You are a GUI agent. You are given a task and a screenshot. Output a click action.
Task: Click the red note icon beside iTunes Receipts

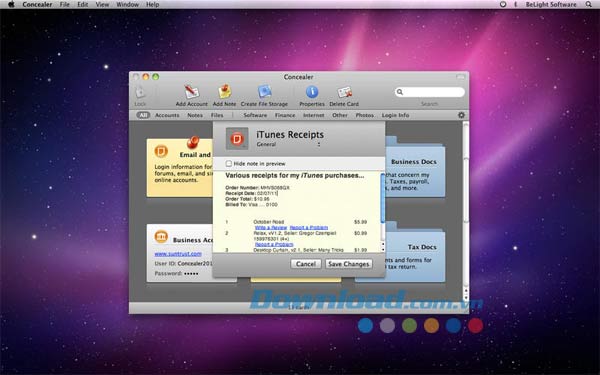click(x=237, y=139)
